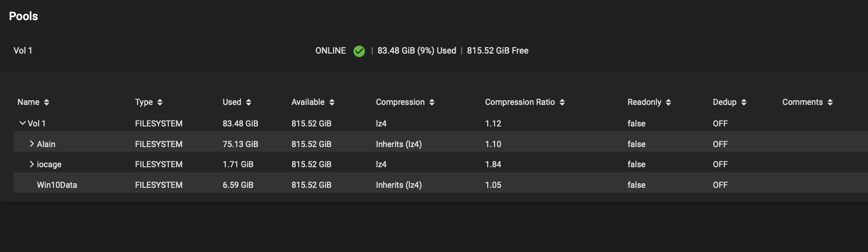Sort by Compression column arrows icon
The width and height of the screenshot is (868, 252).
(x=432, y=103)
